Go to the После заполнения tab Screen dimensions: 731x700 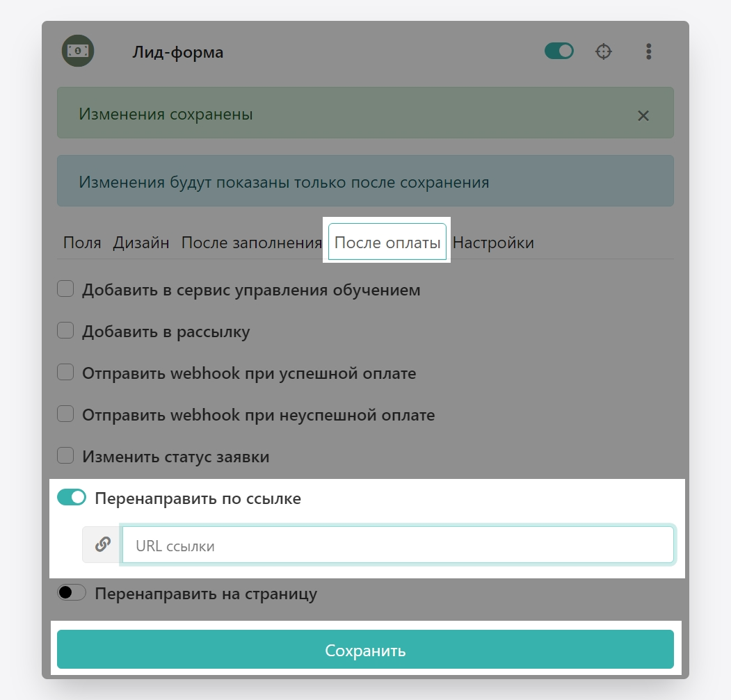click(252, 243)
